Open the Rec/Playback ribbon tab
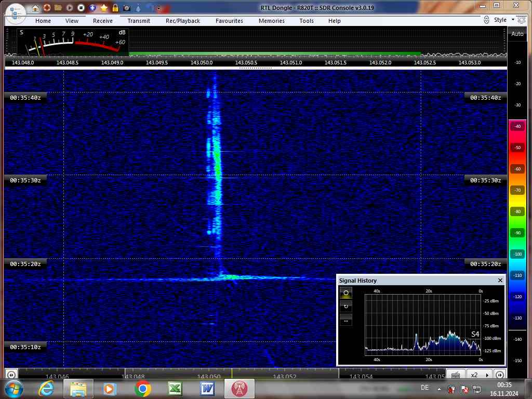The height and width of the screenshot is (399, 532). click(x=183, y=21)
